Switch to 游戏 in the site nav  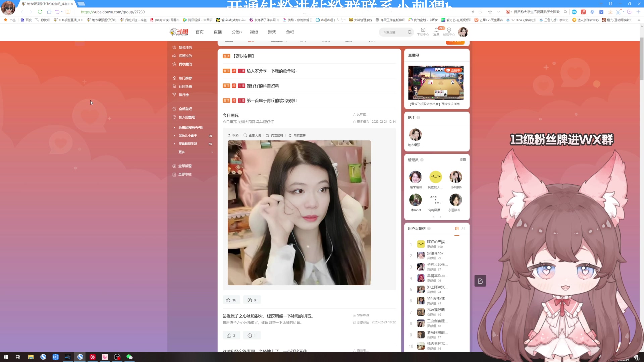coord(272,32)
